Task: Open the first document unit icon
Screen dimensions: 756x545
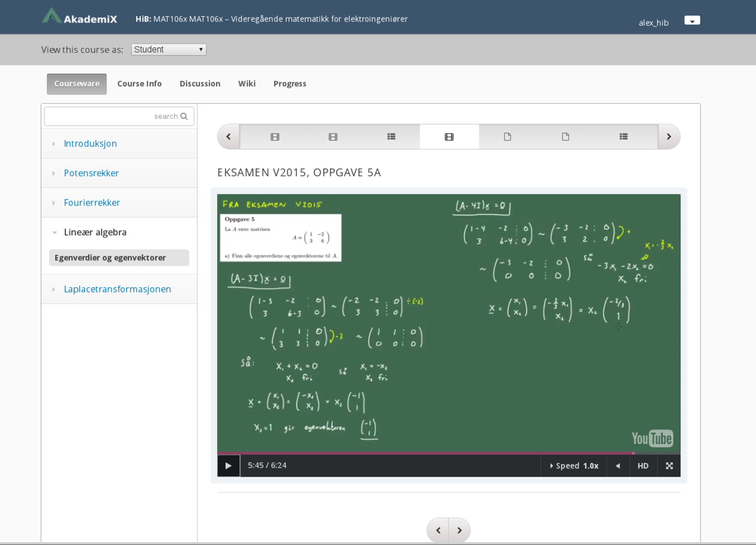Action: pyautogui.click(x=507, y=137)
